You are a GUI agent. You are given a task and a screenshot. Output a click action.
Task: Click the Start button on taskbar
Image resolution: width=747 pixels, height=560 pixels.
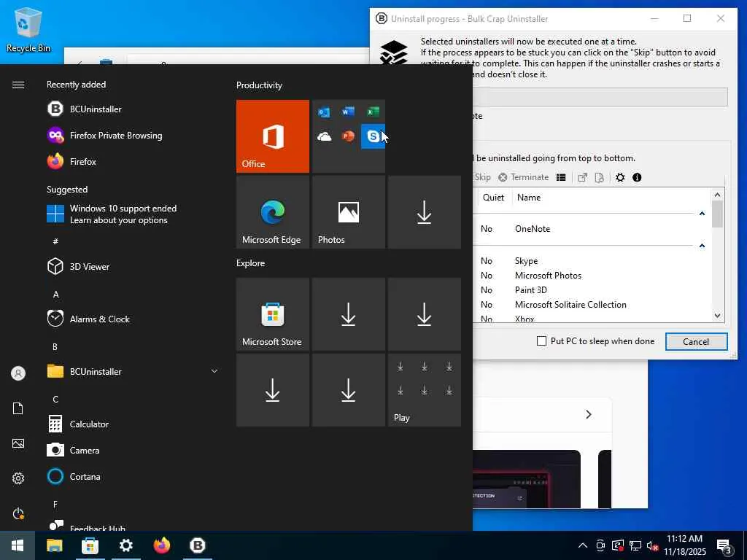(x=18, y=545)
